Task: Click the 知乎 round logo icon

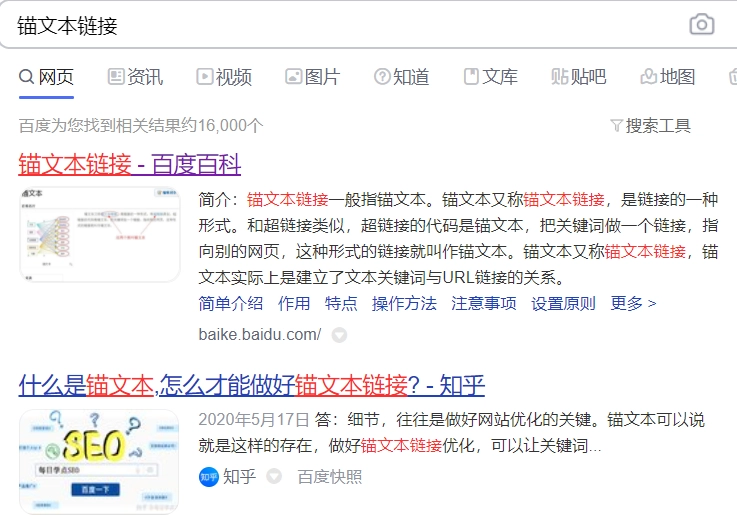Action: pyautogui.click(x=209, y=477)
